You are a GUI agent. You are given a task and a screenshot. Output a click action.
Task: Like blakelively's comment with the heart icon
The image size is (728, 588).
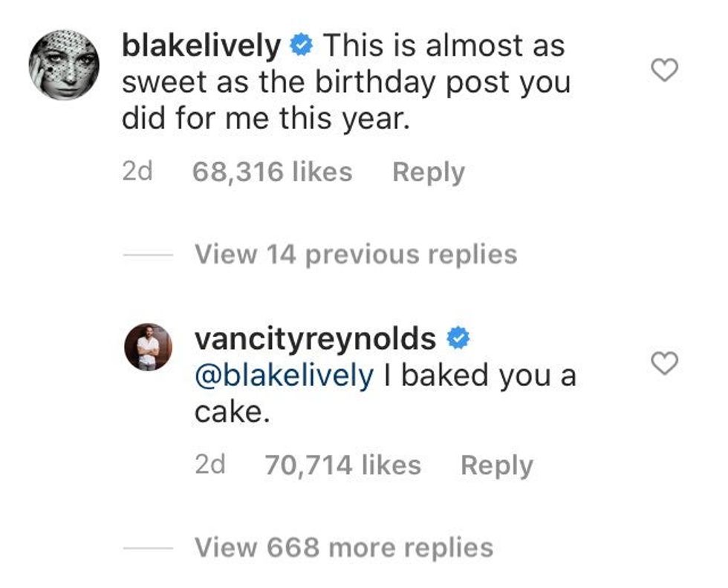coord(664,71)
